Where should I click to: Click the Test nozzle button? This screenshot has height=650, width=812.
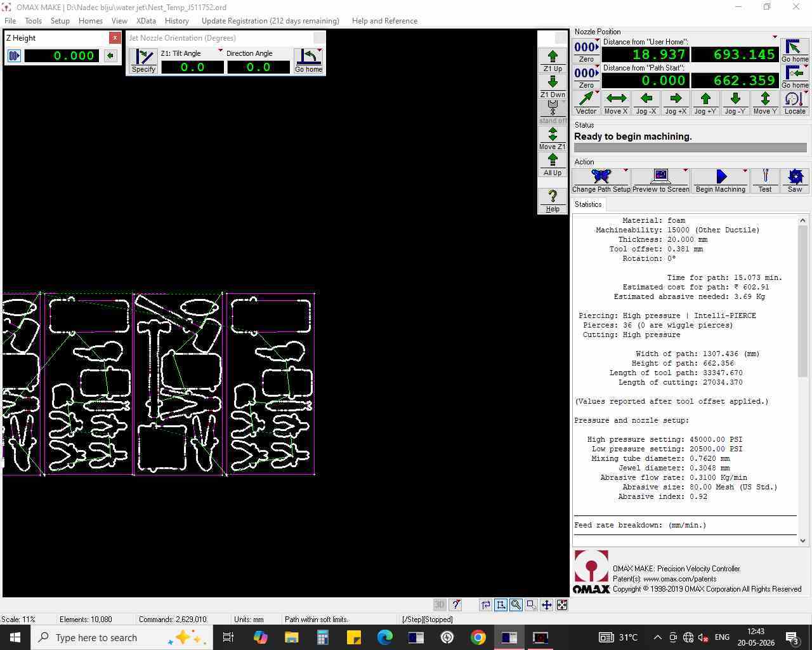(x=765, y=181)
